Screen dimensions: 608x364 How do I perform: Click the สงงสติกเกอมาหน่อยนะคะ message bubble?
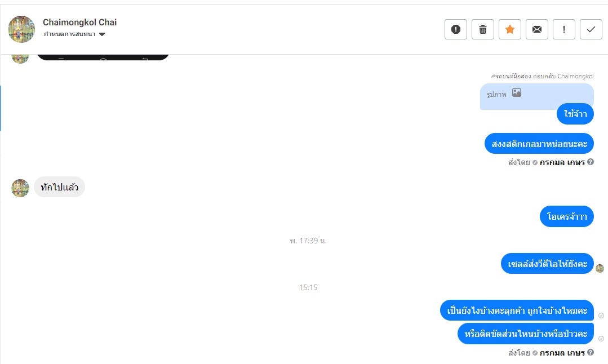pos(539,144)
